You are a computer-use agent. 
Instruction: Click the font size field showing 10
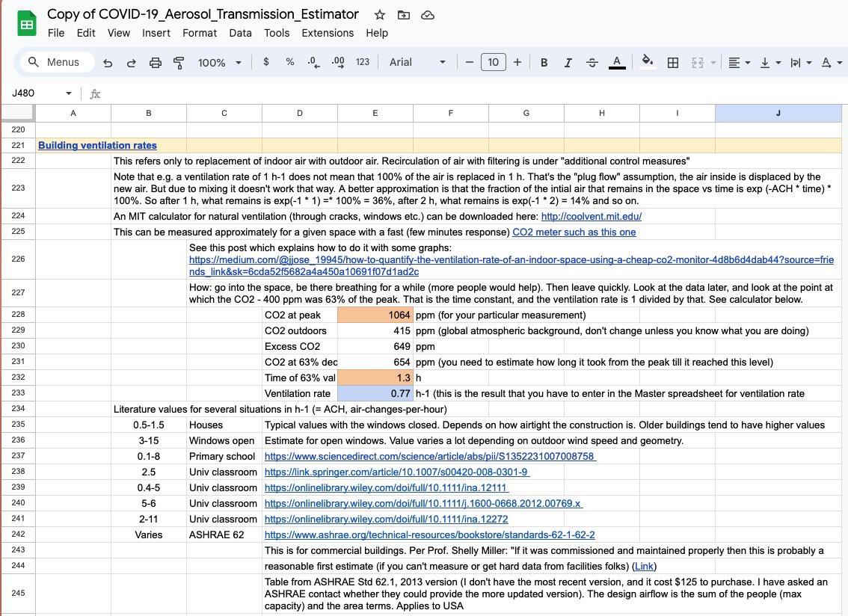pos(494,62)
